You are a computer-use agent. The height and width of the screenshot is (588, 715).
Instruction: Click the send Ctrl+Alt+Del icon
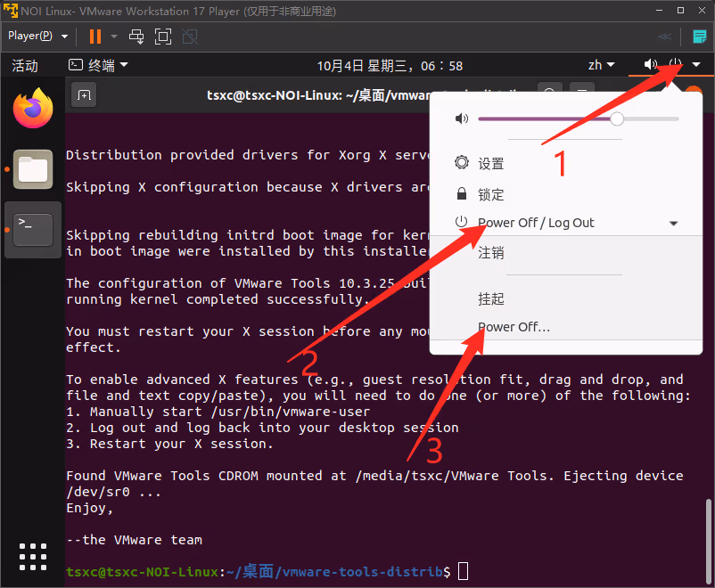[x=136, y=37]
